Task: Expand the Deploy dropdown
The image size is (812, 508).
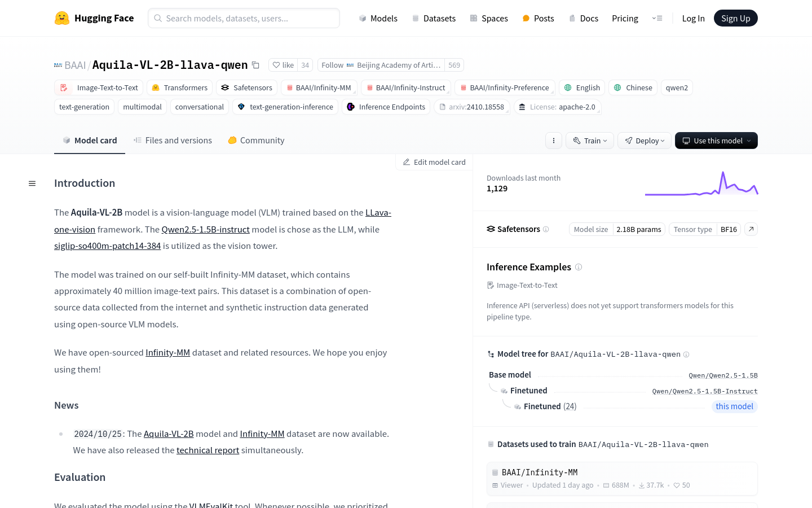Action: [645, 141]
